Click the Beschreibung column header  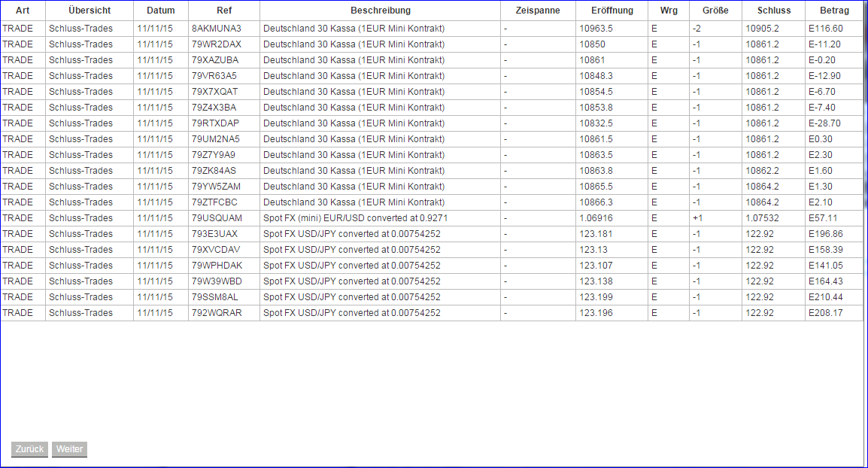point(380,11)
